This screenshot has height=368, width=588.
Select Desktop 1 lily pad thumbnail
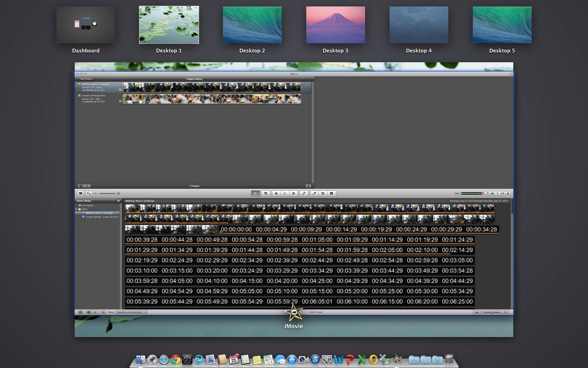[x=169, y=25]
